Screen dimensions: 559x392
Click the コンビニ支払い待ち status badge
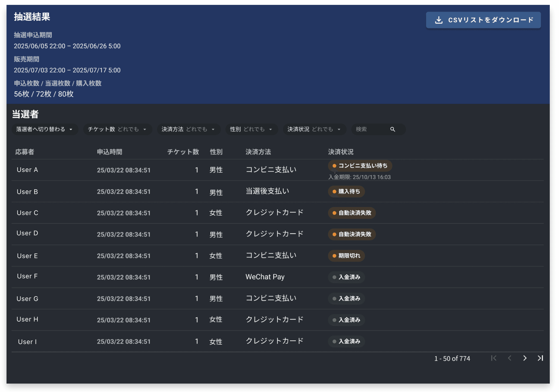(x=360, y=166)
